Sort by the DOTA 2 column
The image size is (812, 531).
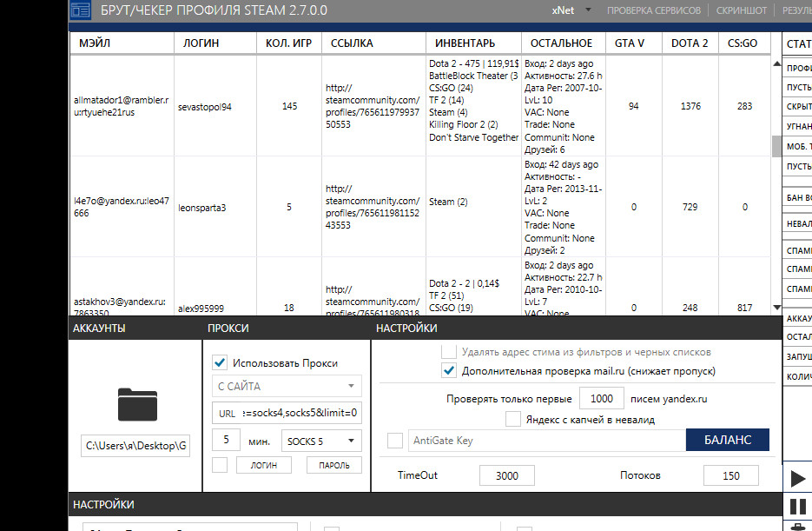point(690,43)
